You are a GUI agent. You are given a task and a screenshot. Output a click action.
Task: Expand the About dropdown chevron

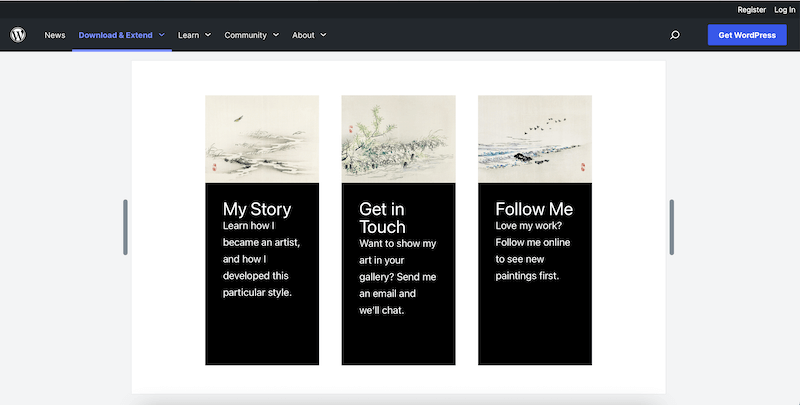coord(323,35)
